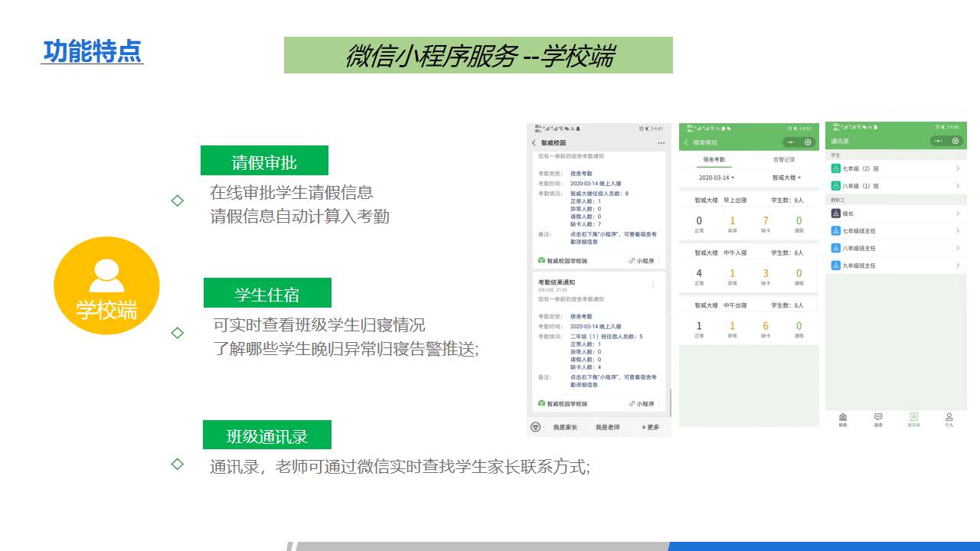Open the 更多 bottom menu
The width and height of the screenshot is (980, 551).
pyautogui.click(x=650, y=427)
